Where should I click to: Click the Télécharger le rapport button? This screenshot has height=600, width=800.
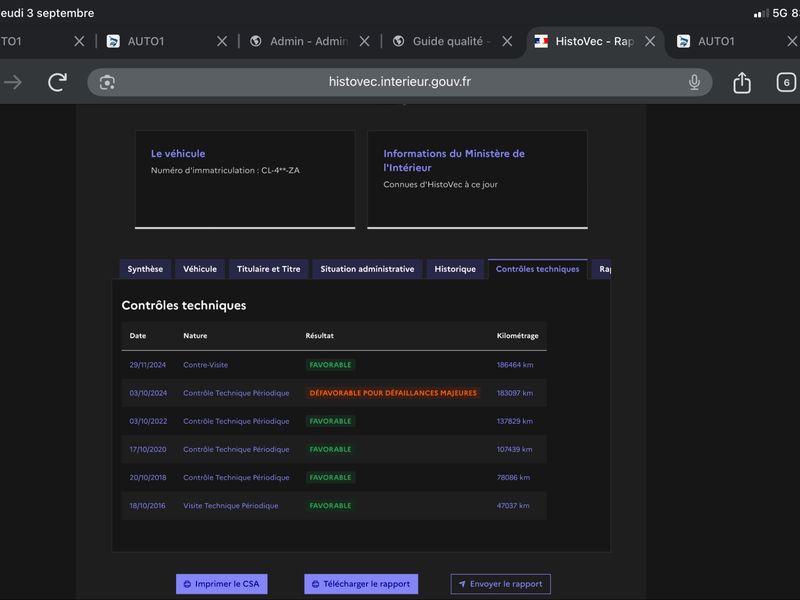click(x=361, y=584)
